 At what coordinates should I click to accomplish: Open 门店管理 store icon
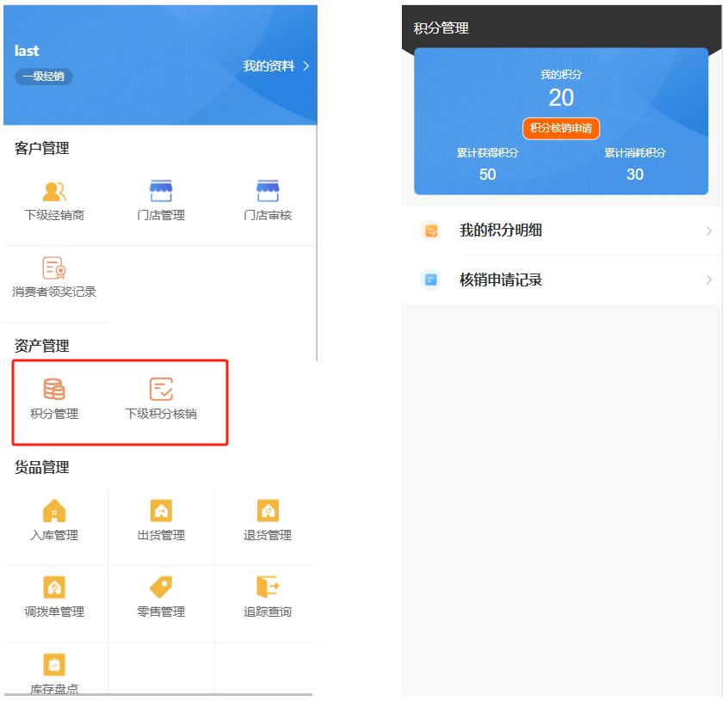(161, 192)
